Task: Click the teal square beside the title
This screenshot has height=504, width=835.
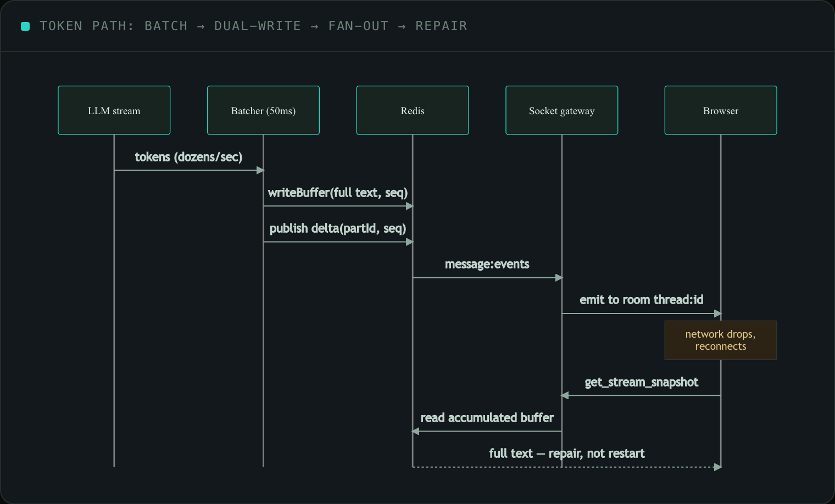Action: tap(25, 26)
